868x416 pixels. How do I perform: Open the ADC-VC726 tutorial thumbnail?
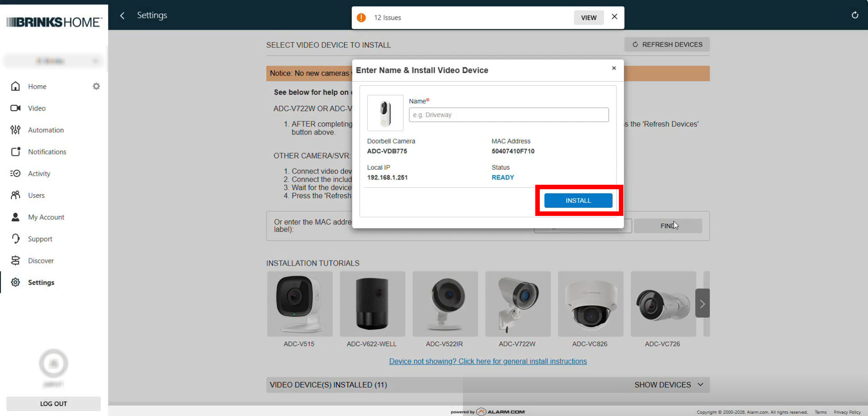pos(664,304)
